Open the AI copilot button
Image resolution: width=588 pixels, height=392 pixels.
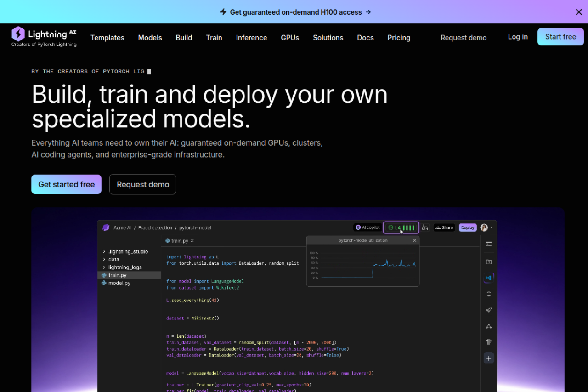[367, 227]
